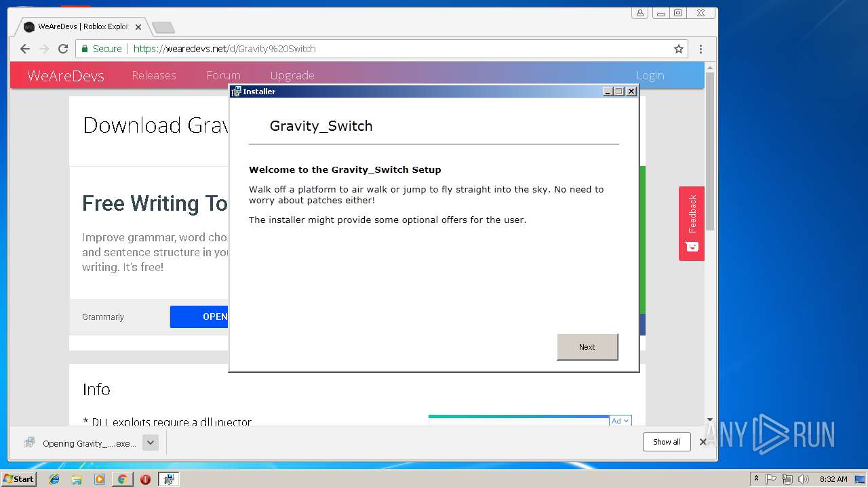View the Secure site info padlock

point(102,49)
